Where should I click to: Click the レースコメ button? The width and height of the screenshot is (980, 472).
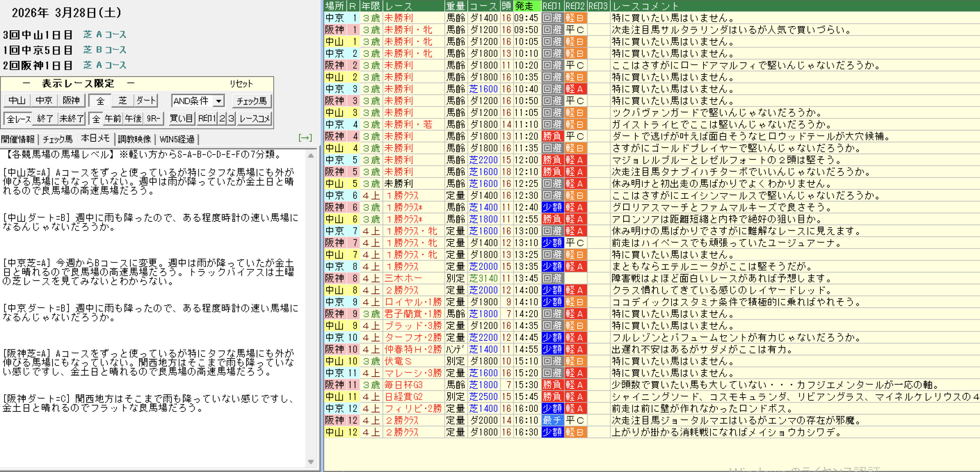pyautogui.click(x=255, y=119)
